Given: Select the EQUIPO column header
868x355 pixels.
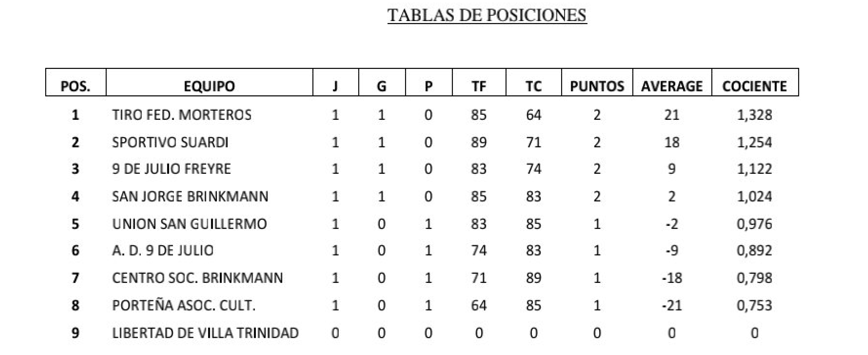Looking at the screenshot, I should [x=209, y=86].
